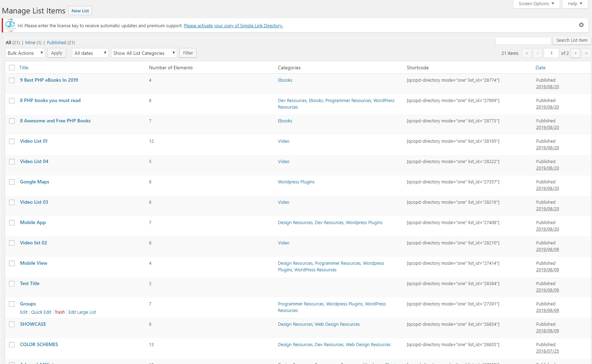Image resolution: width=592 pixels, height=364 pixels.
Task: Filter to the Mine view
Action: (x=30, y=43)
